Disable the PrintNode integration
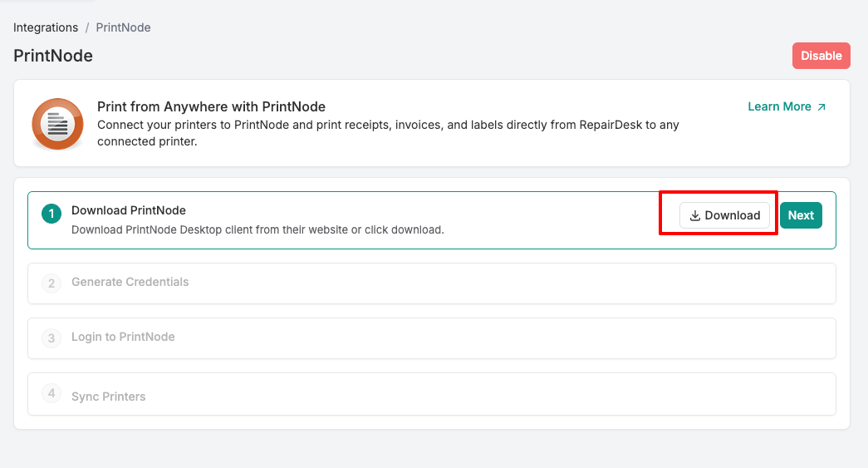This screenshot has height=468, width=868. point(821,56)
